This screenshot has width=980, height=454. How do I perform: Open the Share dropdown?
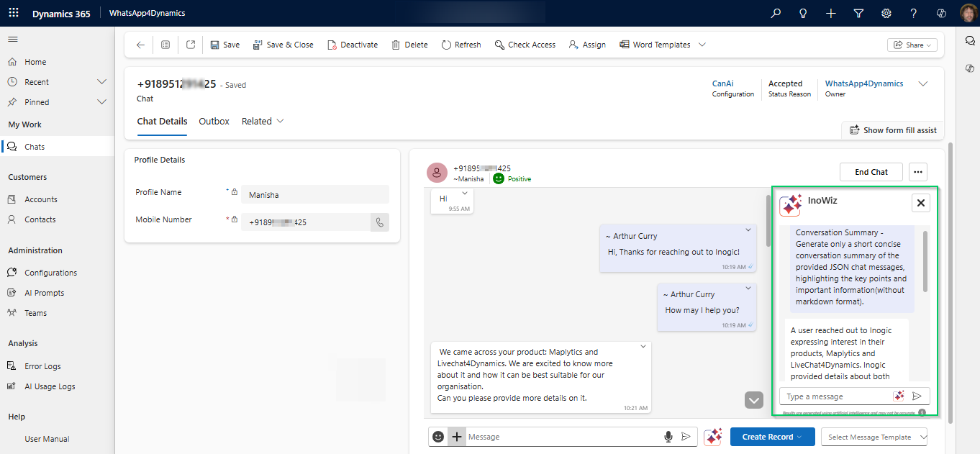tap(912, 45)
